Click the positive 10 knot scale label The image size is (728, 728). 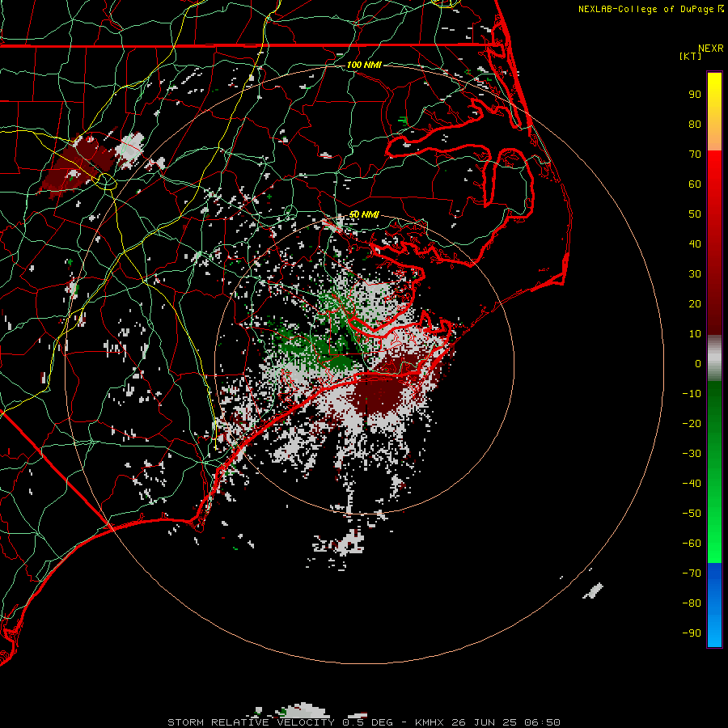pos(695,334)
